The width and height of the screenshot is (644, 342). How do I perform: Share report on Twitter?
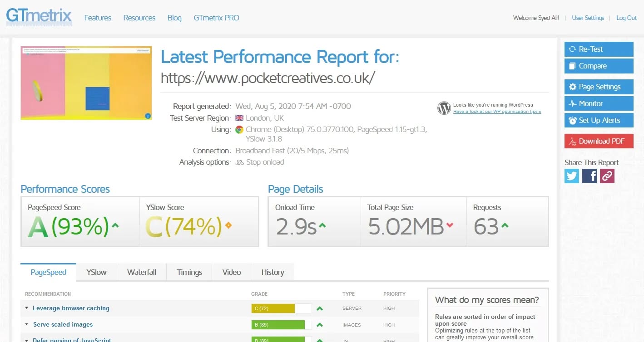572,176
